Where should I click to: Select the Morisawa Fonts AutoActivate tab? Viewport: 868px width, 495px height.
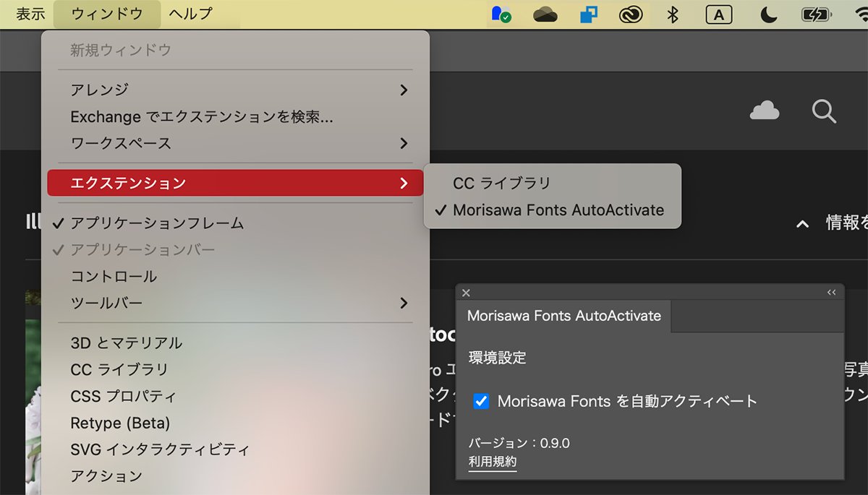[564, 316]
